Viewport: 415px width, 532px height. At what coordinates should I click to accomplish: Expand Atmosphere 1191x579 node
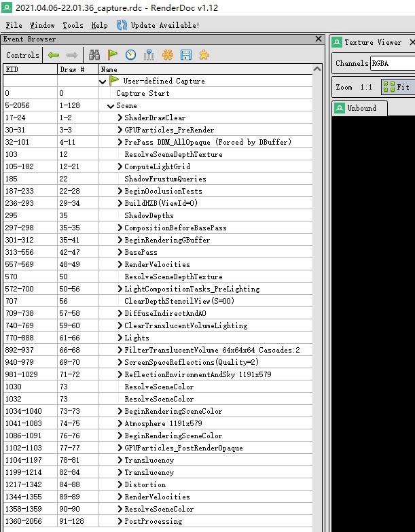tap(120, 423)
